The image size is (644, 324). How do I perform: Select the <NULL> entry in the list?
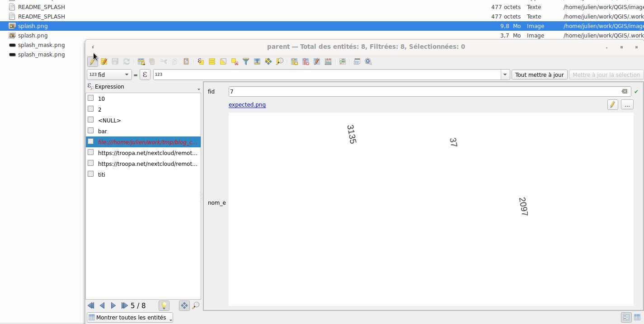[x=109, y=120]
